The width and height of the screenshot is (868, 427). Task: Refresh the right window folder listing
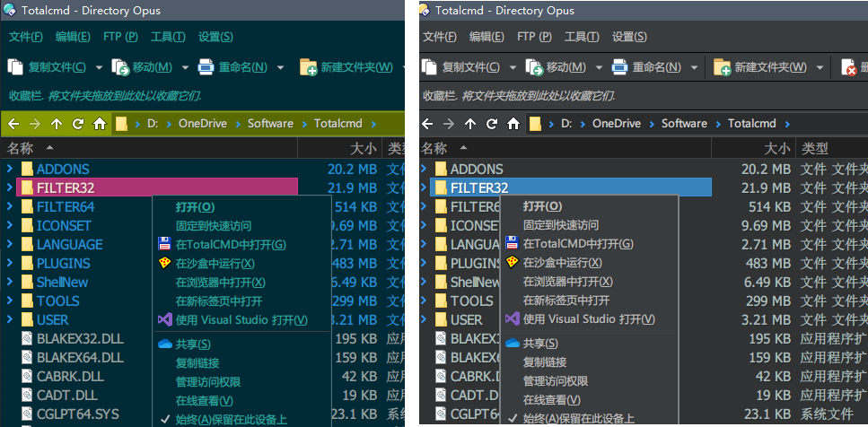492,124
